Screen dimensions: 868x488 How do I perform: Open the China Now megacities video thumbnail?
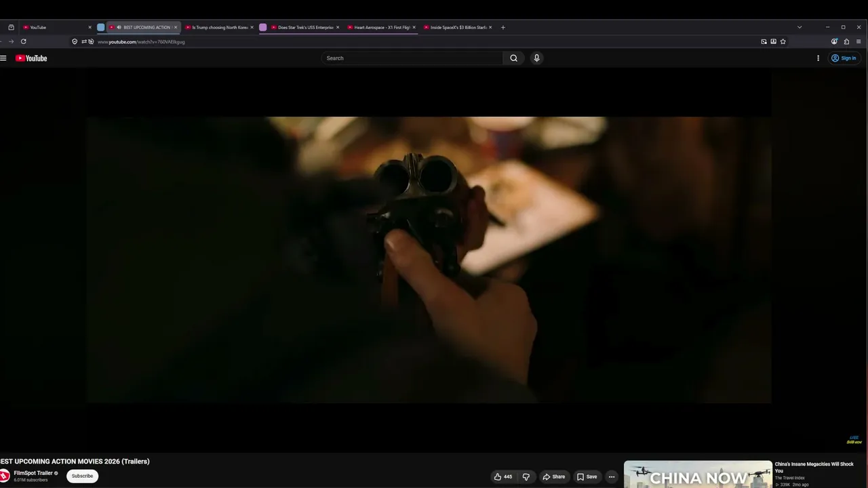698,474
